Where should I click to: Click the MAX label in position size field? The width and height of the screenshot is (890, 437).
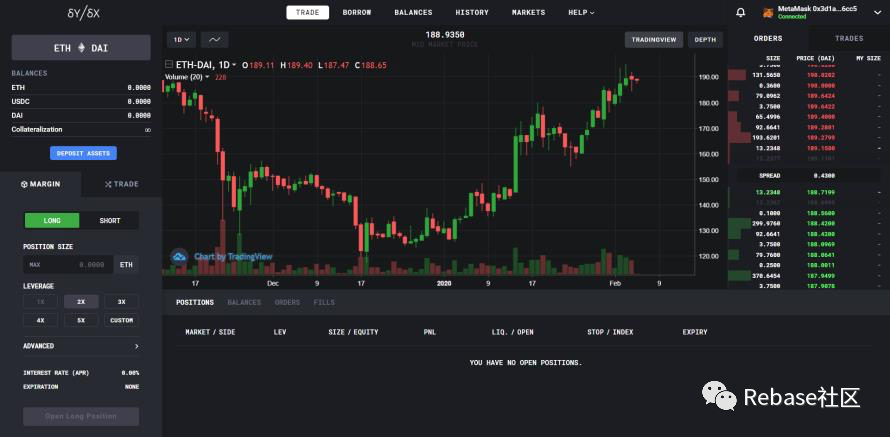pyautogui.click(x=35, y=265)
